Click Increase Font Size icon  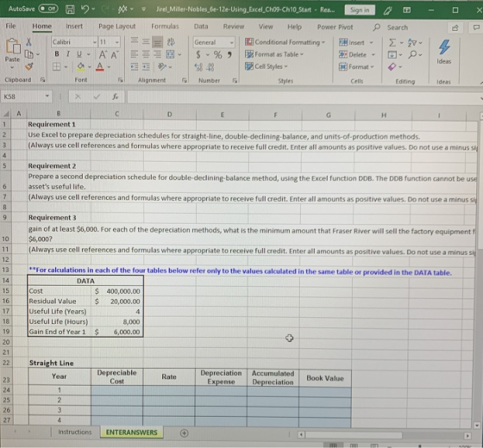click(x=103, y=55)
